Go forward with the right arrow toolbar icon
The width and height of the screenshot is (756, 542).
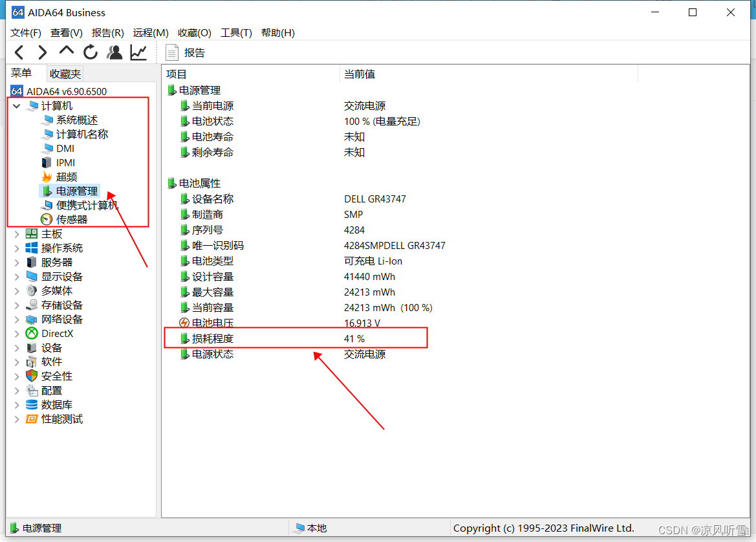pos(43,52)
